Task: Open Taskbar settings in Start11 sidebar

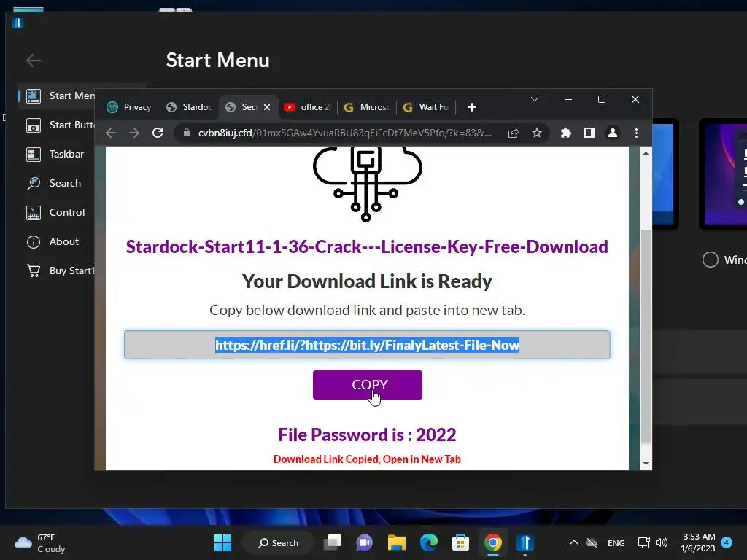Action: pos(55,155)
